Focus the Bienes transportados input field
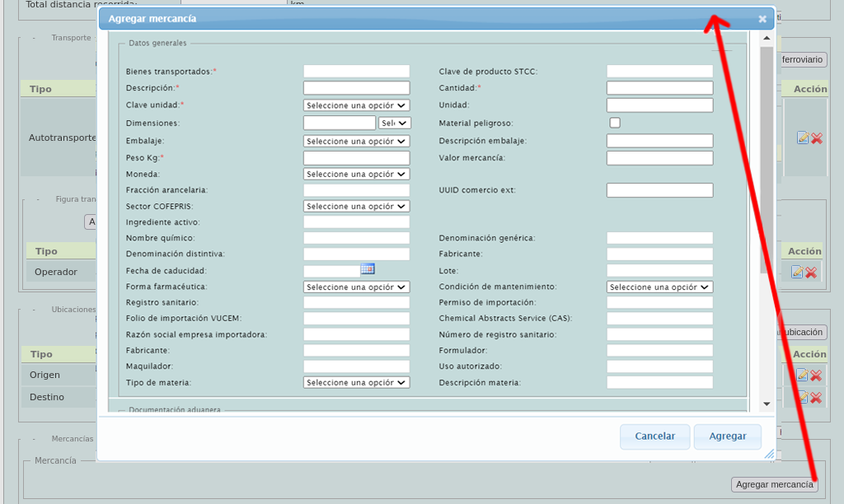 (356, 72)
